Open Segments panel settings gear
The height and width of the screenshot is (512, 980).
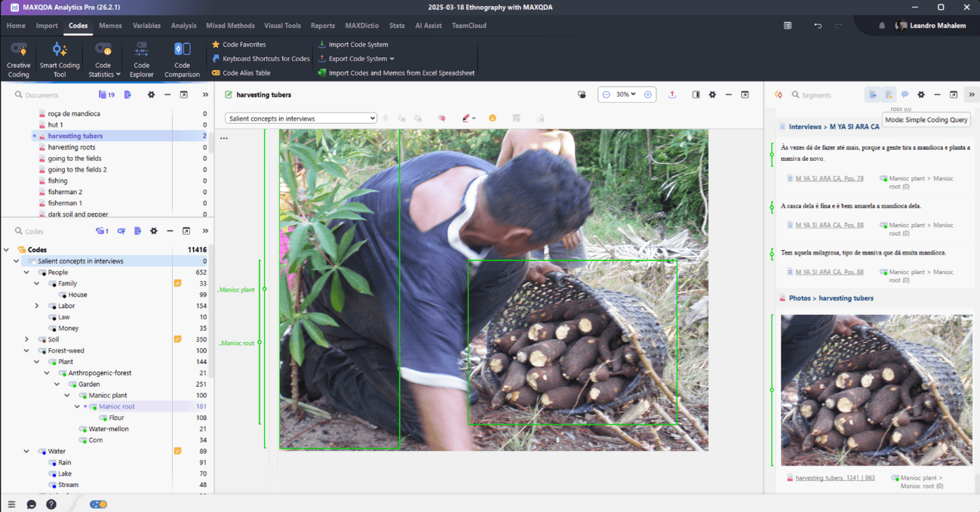coord(921,95)
